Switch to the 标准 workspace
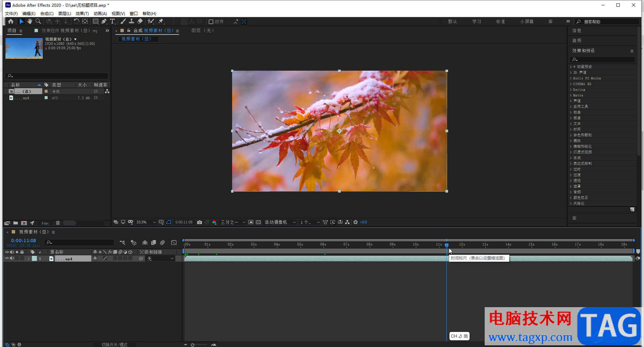The height and width of the screenshot is (347, 644). point(501,21)
